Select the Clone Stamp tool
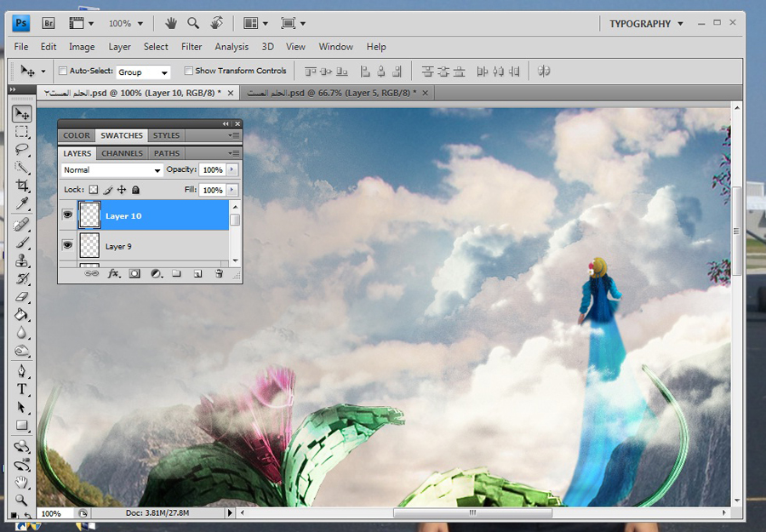 21,260
